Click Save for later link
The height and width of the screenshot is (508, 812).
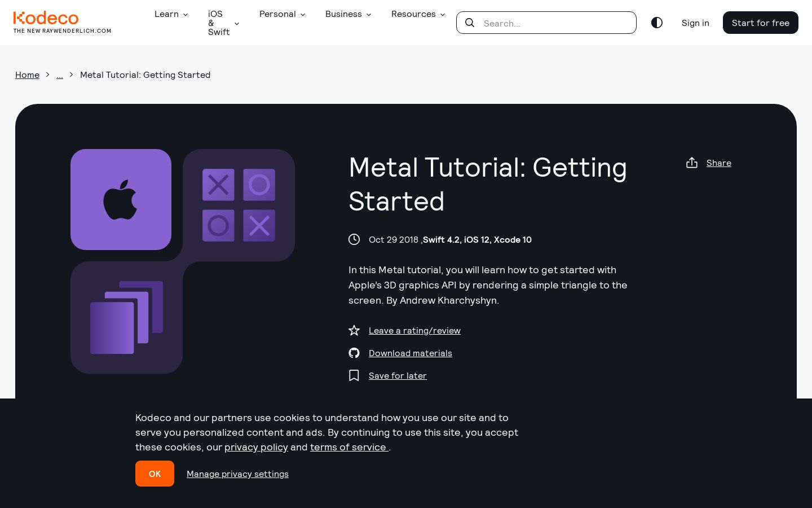click(398, 375)
